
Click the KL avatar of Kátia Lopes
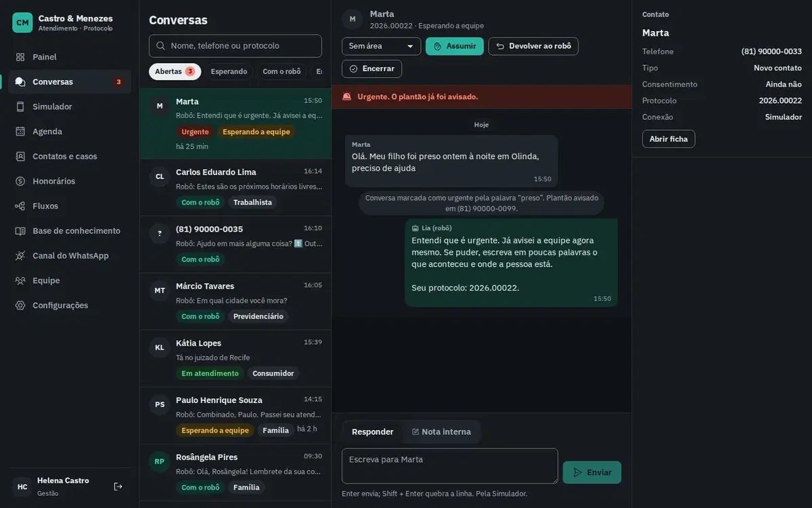(160, 347)
